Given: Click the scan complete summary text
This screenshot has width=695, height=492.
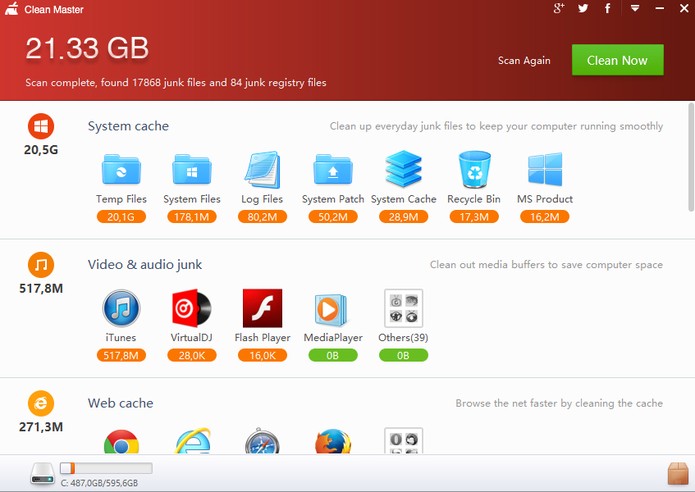Looking at the screenshot, I should point(176,83).
